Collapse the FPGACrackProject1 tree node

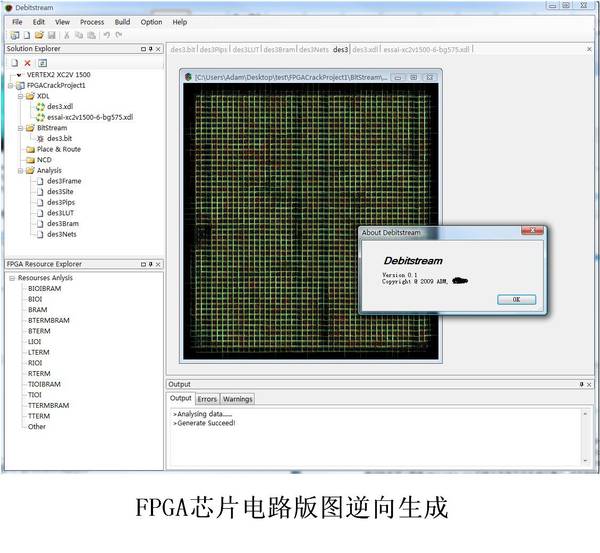click(x=9, y=86)
